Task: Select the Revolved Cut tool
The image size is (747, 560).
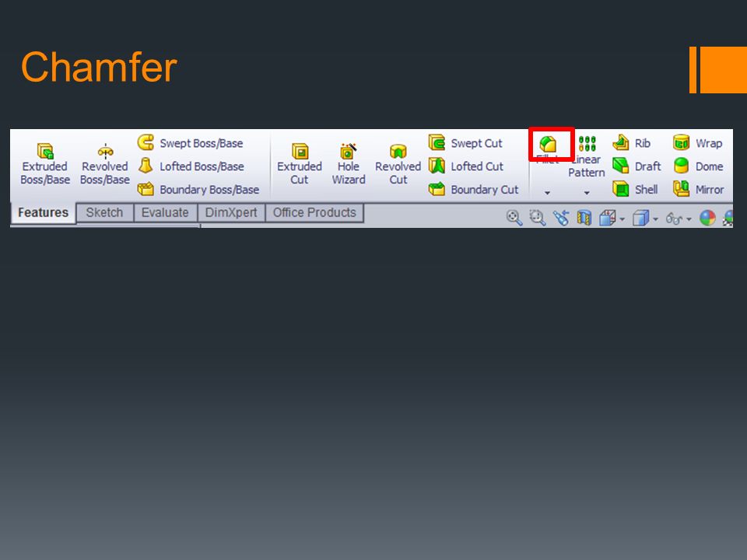Action: pyautogui.click(x=398, y=164)
